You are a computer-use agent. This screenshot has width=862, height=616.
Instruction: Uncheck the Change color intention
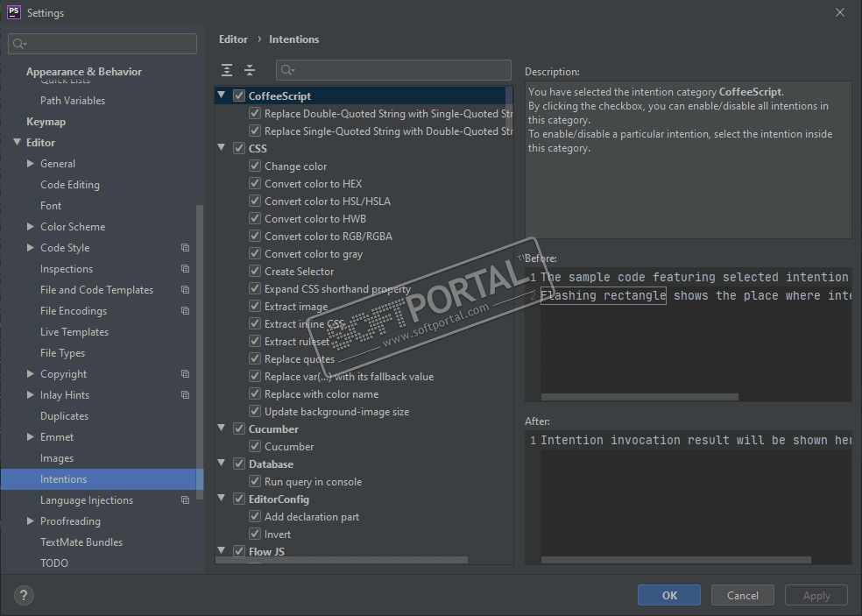[255, 166]
